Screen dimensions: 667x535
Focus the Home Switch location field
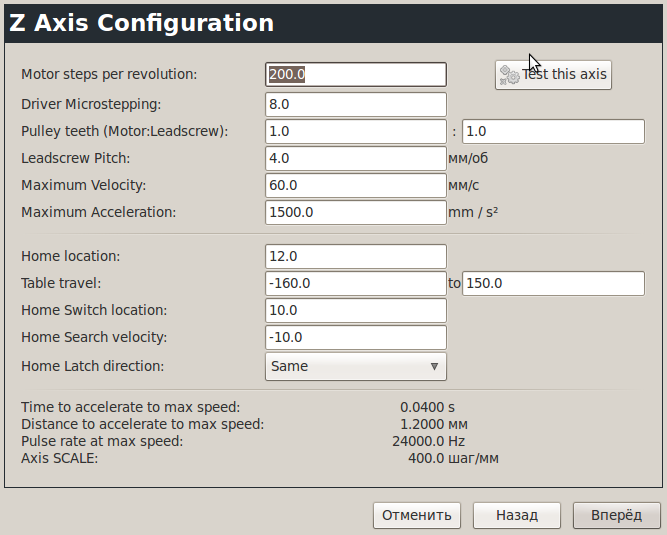point(355,310)
